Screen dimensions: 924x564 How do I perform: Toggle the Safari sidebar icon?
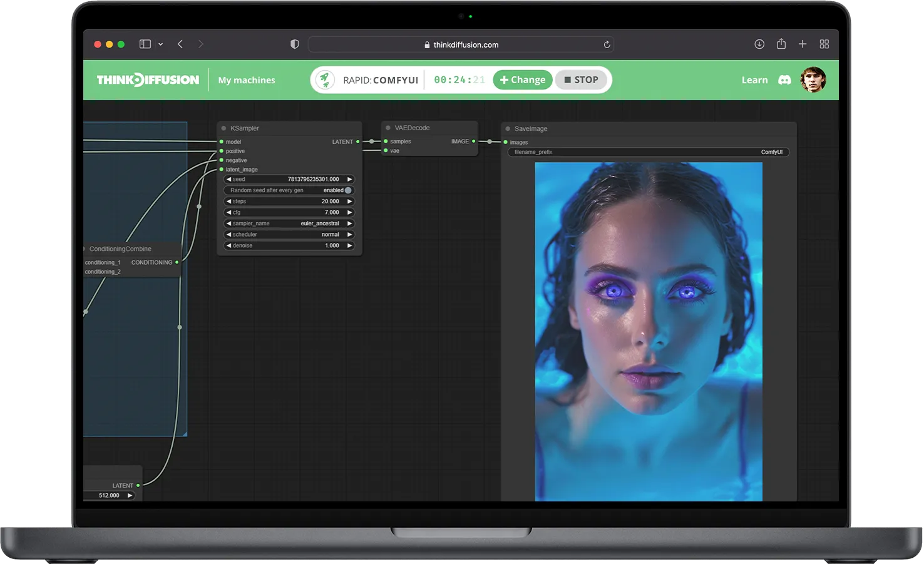(145, 44)
